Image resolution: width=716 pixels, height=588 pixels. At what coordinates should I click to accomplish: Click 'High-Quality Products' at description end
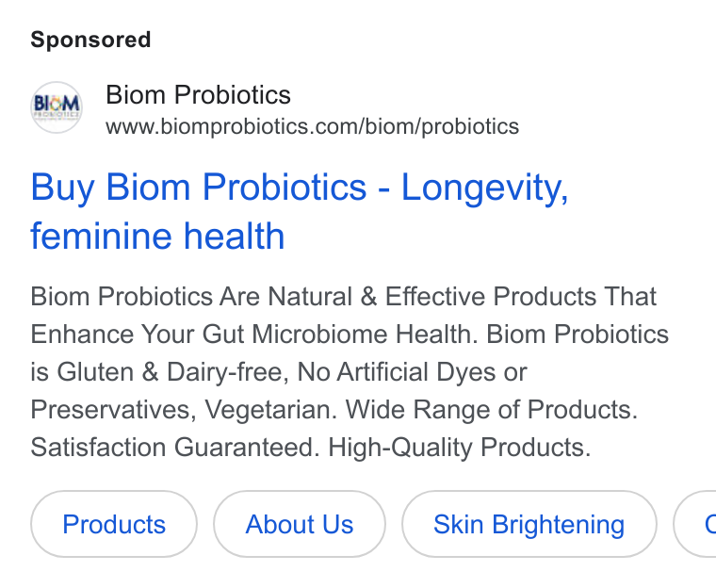(455, 447)
